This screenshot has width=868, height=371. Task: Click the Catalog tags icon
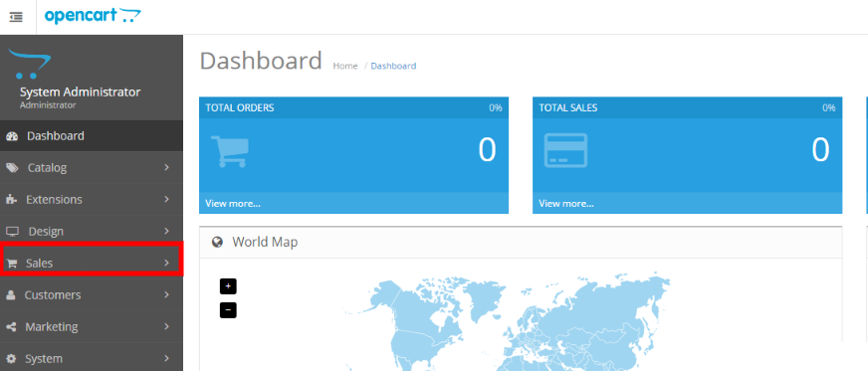click(12, 167)
